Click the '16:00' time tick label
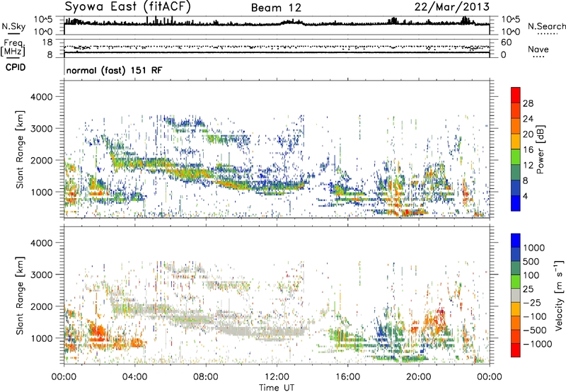 pos(347,377)
